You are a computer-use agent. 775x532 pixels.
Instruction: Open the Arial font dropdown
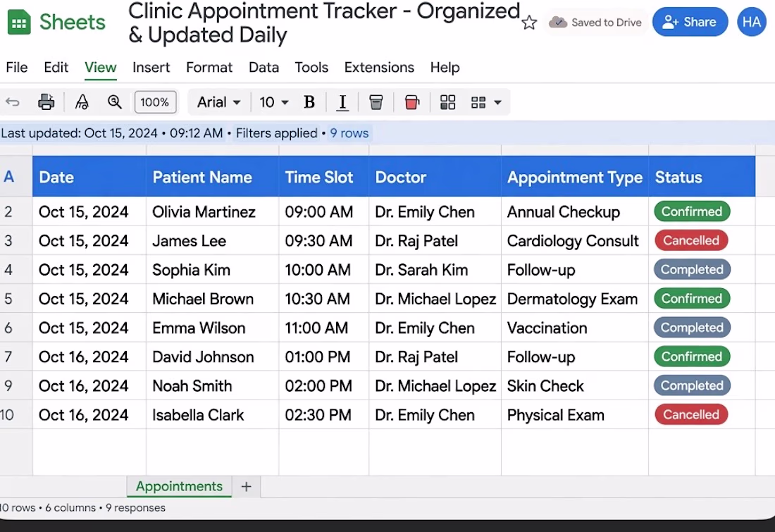tap(219, 102)
